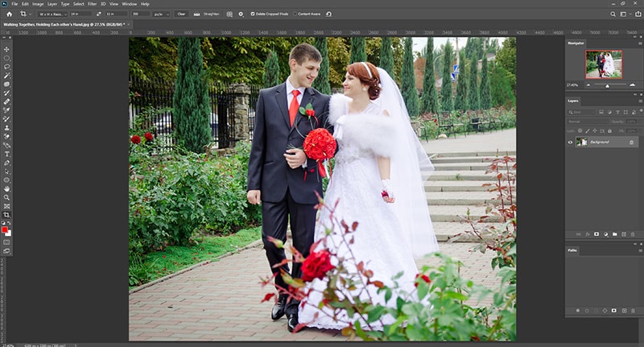Screen dimensions: 644x347
Task: Open crop aspect ratio preset dropdown
Action: click(x=52, y=14)
